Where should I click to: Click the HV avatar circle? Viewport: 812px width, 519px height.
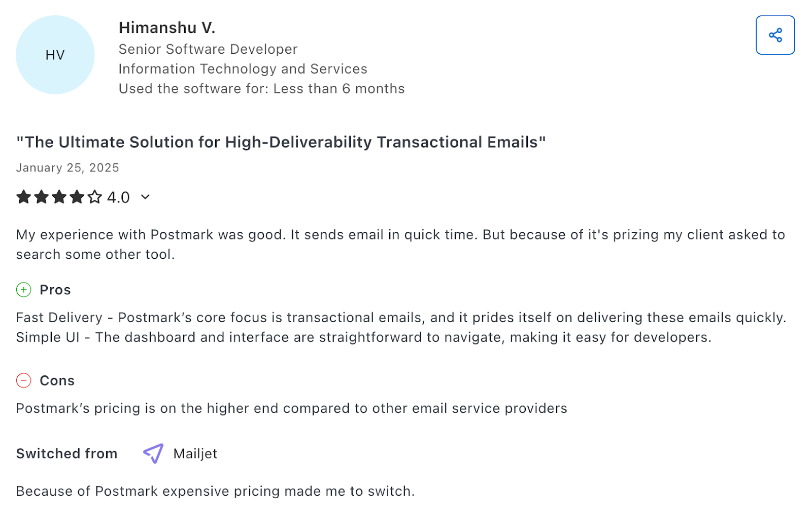click(55, 55)
